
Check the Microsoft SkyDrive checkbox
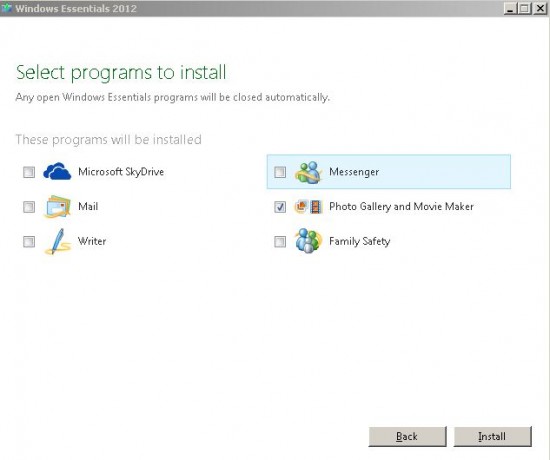(29, 172)
